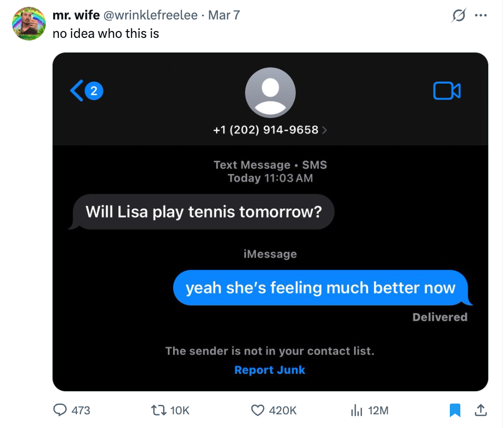Open replies via the comment bubble icon
504x428 pixels.
point(59,411)
